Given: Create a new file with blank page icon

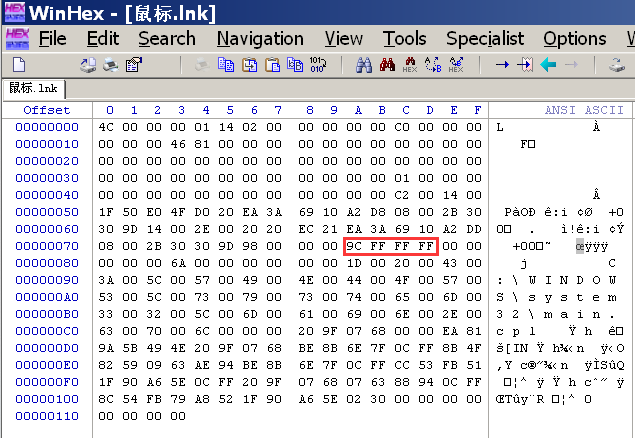Looking at the screenshot, I should tap(17, 65).
